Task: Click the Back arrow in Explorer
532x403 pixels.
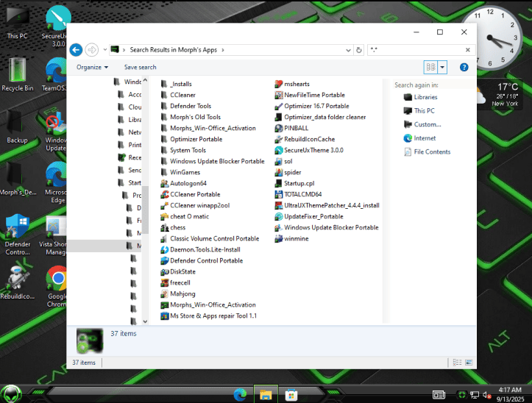Action: click(76, 50)
